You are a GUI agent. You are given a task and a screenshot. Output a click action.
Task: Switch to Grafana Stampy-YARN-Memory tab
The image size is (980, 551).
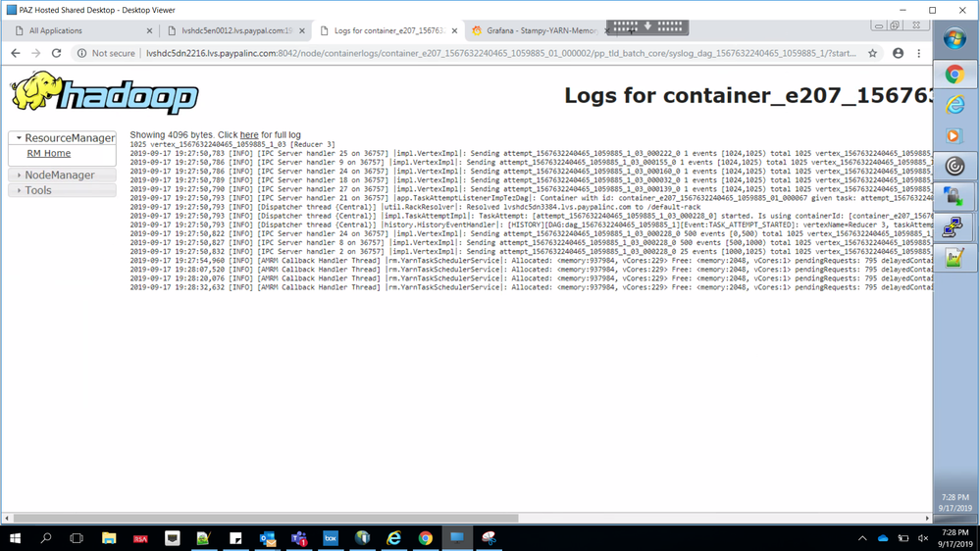pyautogui.click(x=542, y=30)
